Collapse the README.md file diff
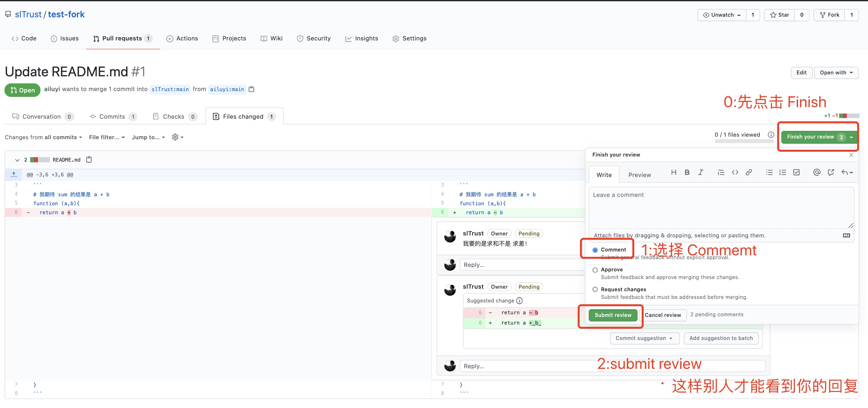The height and width of the screenshot is (408, 868). coord(17,160)
